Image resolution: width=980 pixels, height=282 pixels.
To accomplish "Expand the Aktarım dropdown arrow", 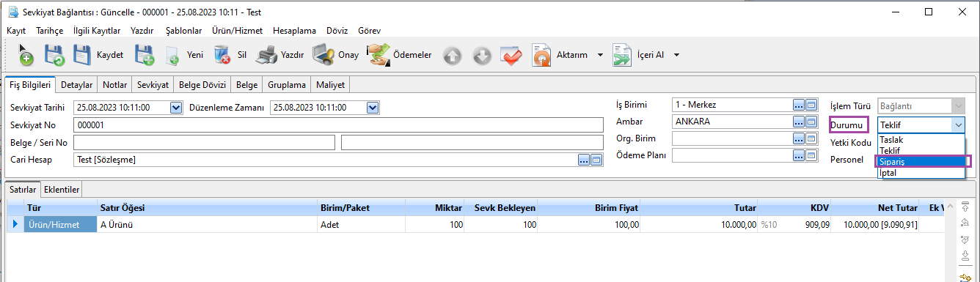I will point(600,55).
